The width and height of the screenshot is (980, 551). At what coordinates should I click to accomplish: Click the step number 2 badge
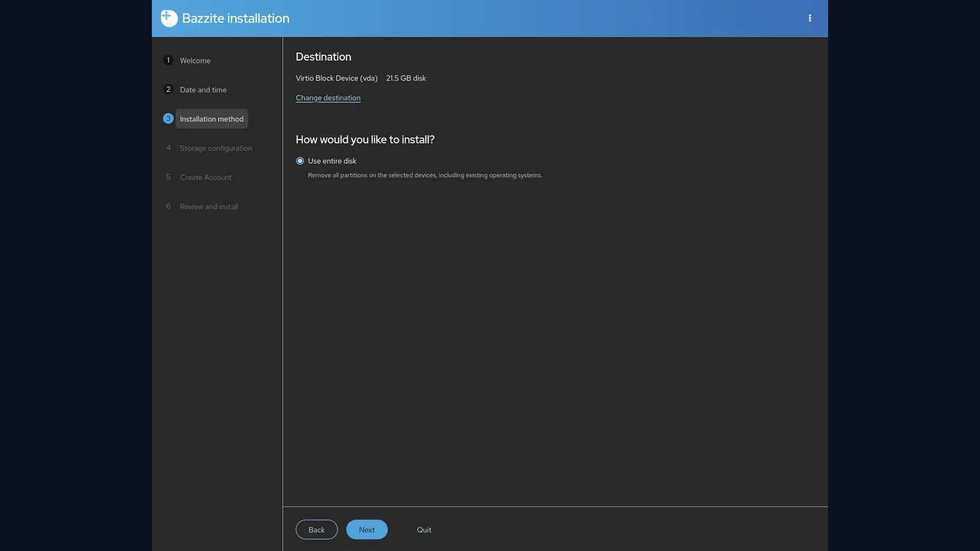click(x=168, y=89)
